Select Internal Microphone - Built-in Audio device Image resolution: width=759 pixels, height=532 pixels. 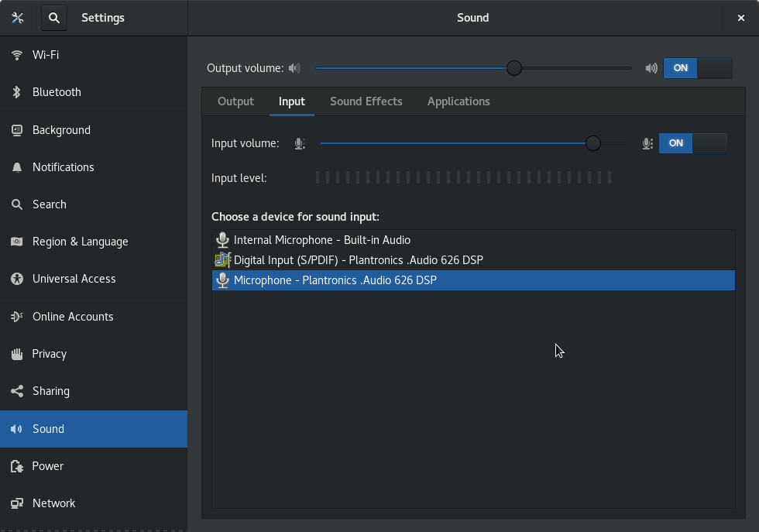pyautogui.click(x=323, y=239)
